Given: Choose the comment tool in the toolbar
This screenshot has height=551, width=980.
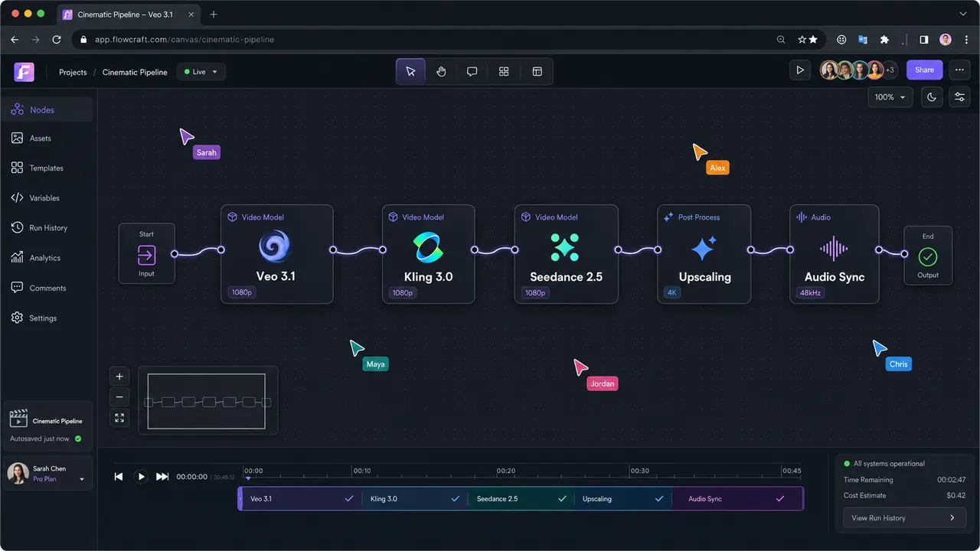Looking at the screenshot, I should tap(472, 71).
